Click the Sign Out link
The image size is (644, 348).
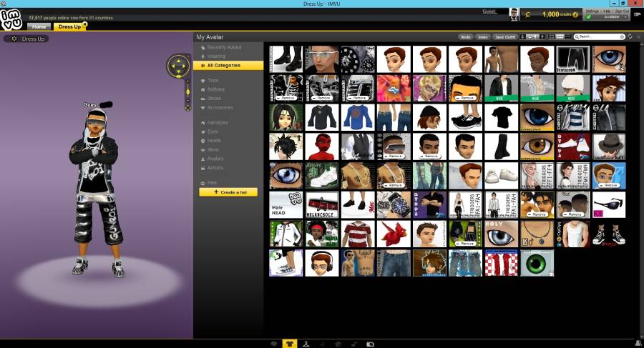pyautogui.click(x=622, y=11)
